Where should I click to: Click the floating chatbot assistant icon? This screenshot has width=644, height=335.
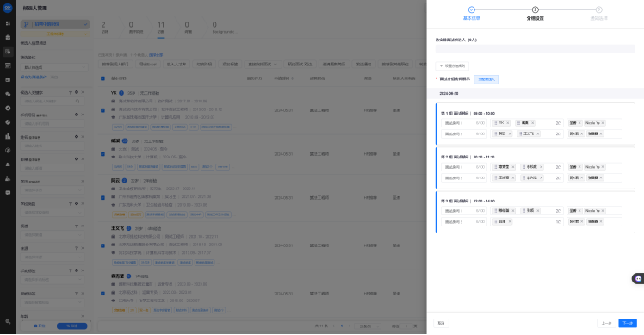click(638, 279)
